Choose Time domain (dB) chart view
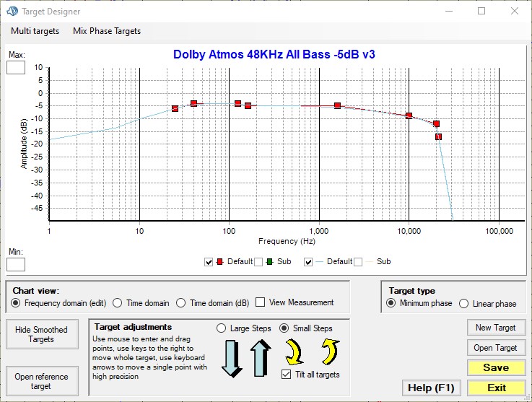The height and width of the screenshot is (402, 532). pyautogui.click(x=181, y=302)
